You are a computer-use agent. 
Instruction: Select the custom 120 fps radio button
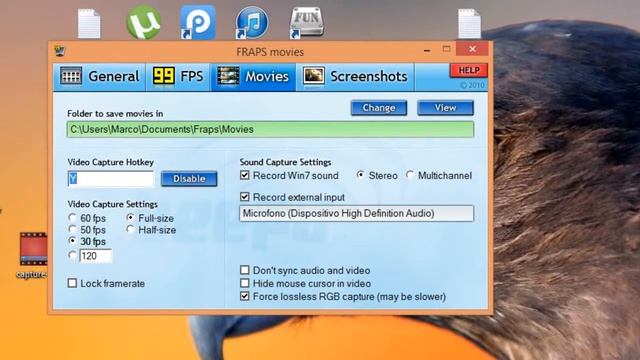click(x=73, y=256)
